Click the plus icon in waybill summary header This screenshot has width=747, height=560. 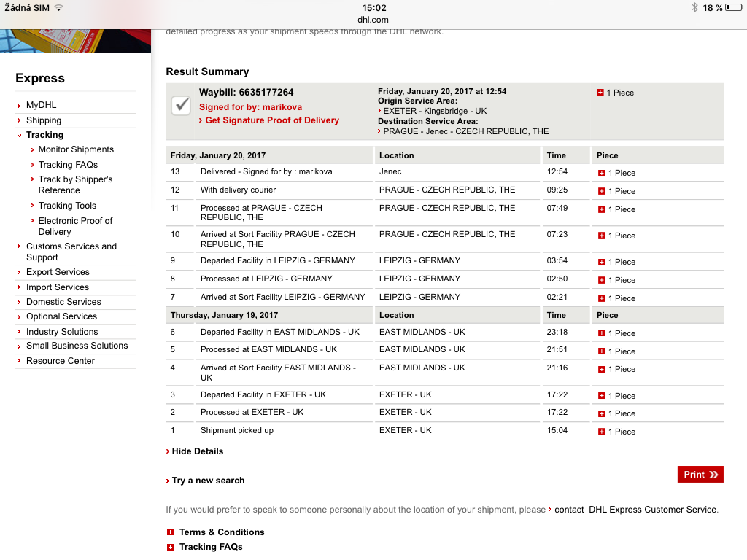[600, 93]
